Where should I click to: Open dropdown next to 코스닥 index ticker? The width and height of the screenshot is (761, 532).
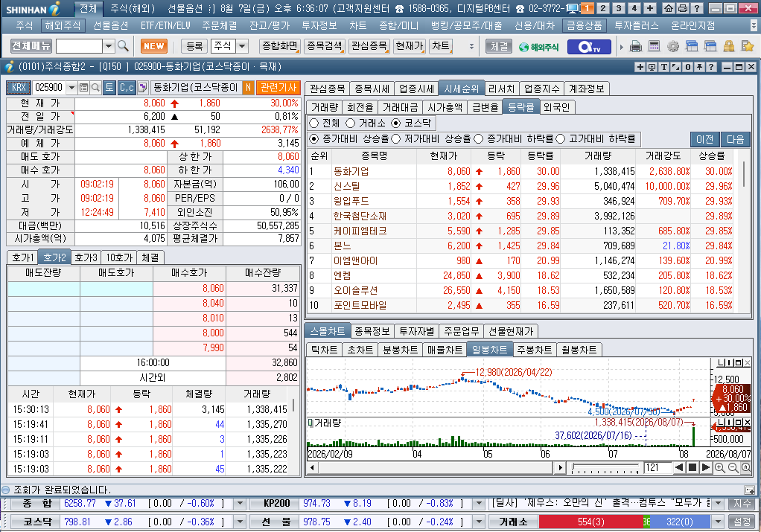tap(240, 522)
